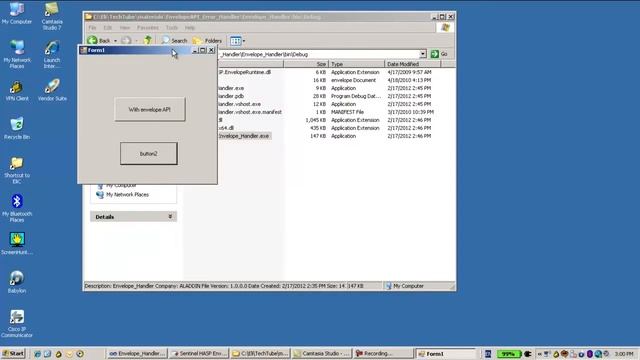The height and width of the screenshot is (360, 640).
Task: Sort files by the Size column header
Action: point(306,64)
